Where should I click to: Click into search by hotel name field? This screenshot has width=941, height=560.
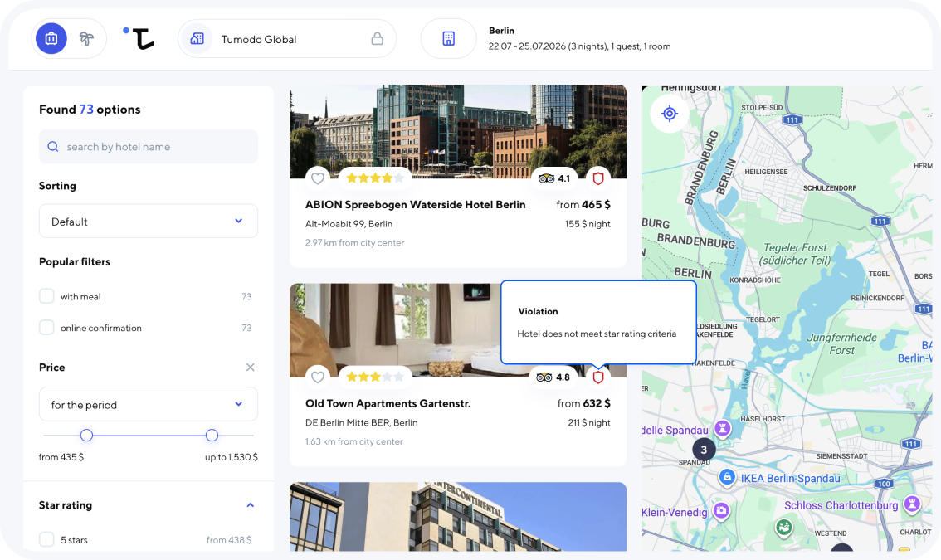[x=149, y=147]
